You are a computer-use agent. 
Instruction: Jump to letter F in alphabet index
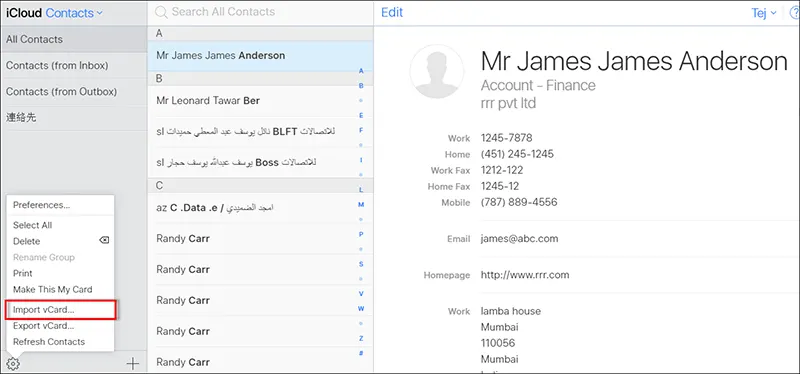point(361,130)
